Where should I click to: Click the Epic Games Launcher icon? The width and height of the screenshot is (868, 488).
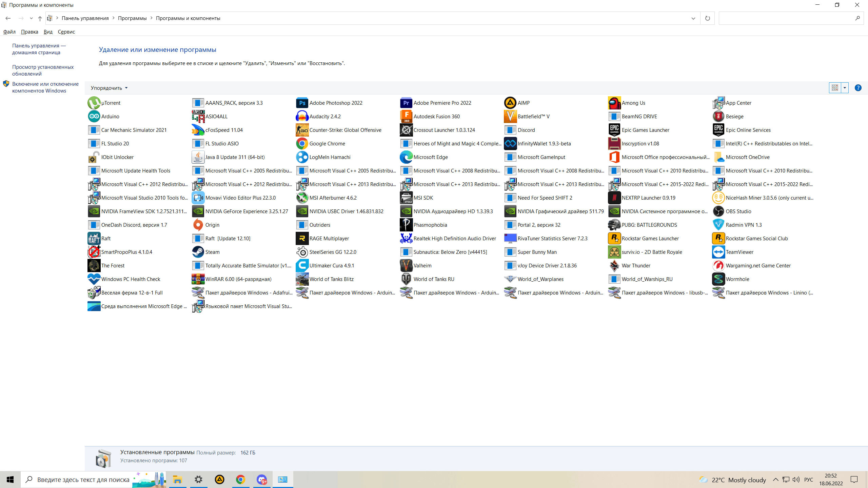614,130
